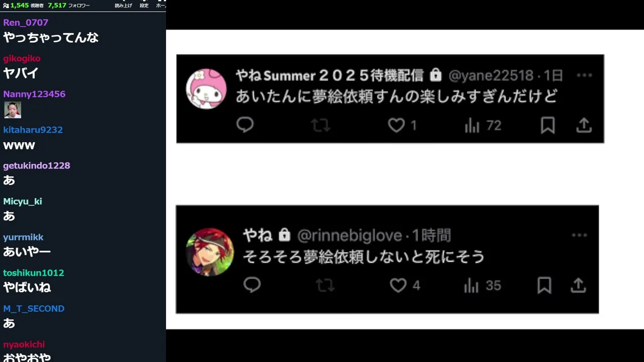644x362 pixels.
Task: Open the red-haired character profile avatar
Action: click(210, 251)
